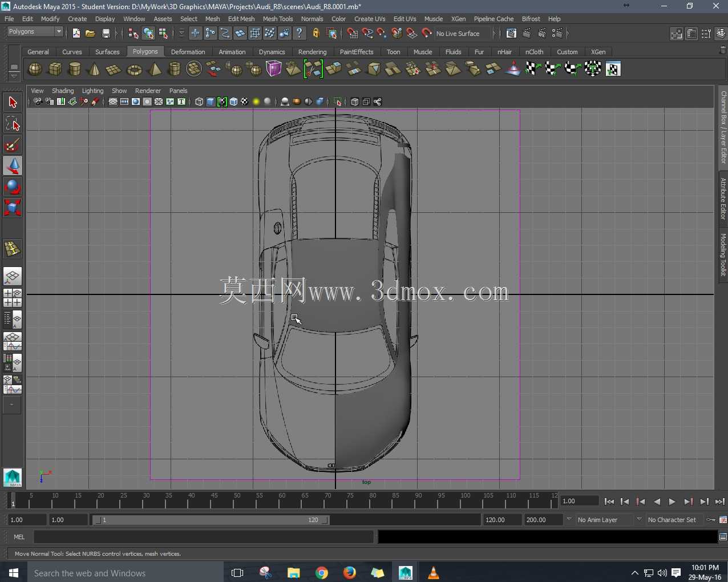
Task: Go to start of playback range
Action: [x=609, y=502]
